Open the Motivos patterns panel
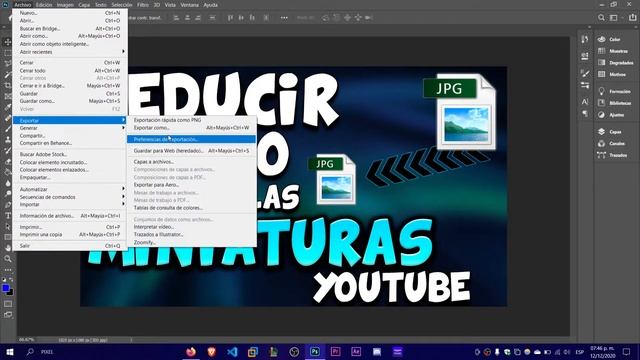 [x=612, y=74]
